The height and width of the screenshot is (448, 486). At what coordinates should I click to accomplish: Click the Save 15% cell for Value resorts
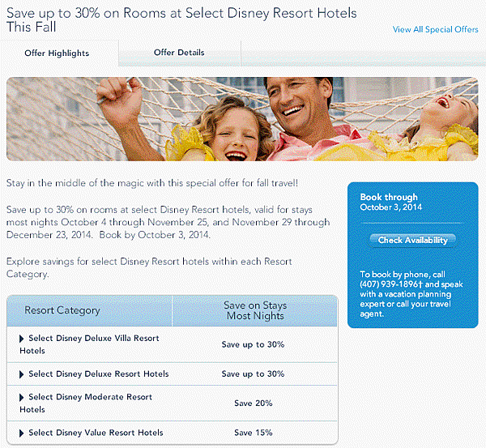(x=253, y=433)
